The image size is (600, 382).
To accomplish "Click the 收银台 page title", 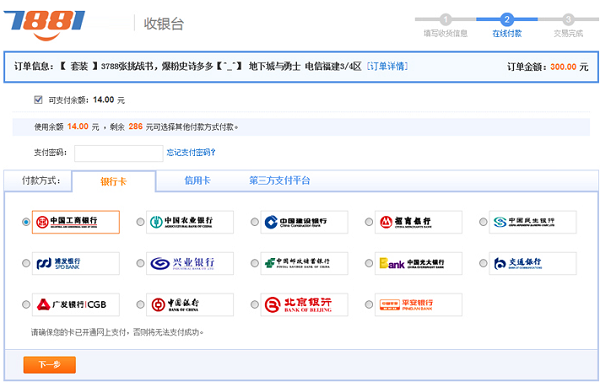I will 164,24.
